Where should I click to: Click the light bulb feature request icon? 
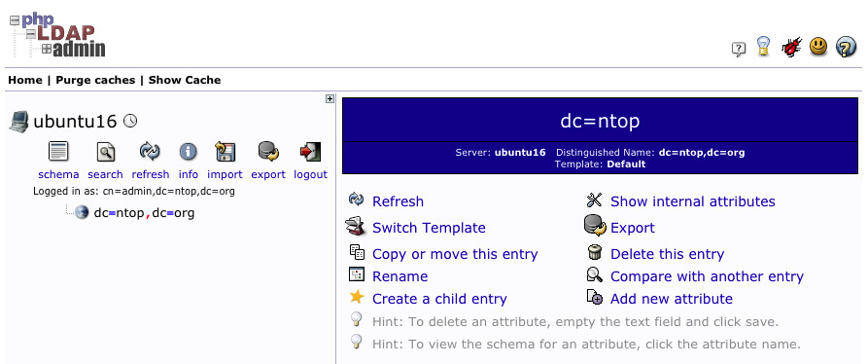[x=763, y=46]
